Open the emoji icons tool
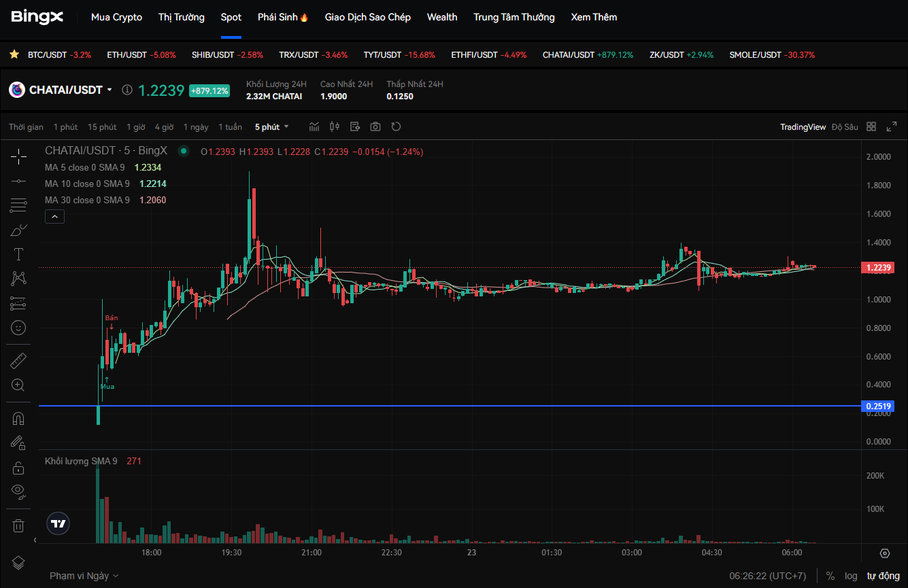Image resolution: width=908 pixels, height=588 pixels. click(18, 328)
